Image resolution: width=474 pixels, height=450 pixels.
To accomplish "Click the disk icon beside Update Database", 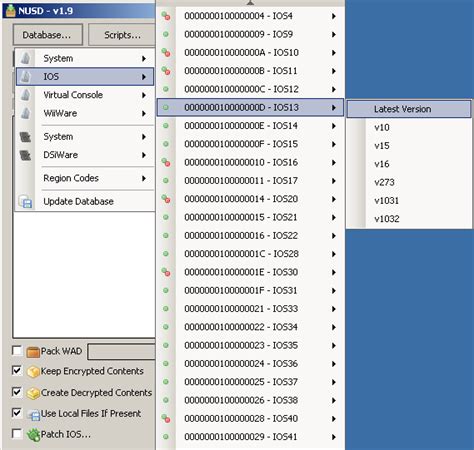I will [26, 202].
